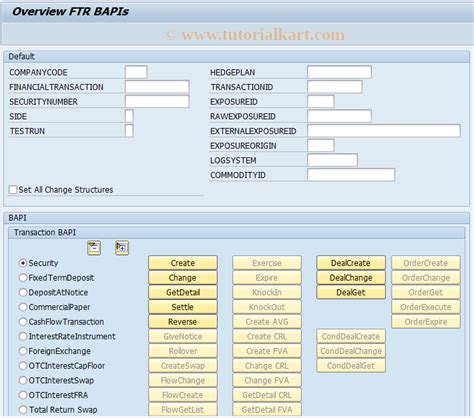Pick the CommercialPaper radio option
This screenshot has width=474, height=418.
coord(23,307)
